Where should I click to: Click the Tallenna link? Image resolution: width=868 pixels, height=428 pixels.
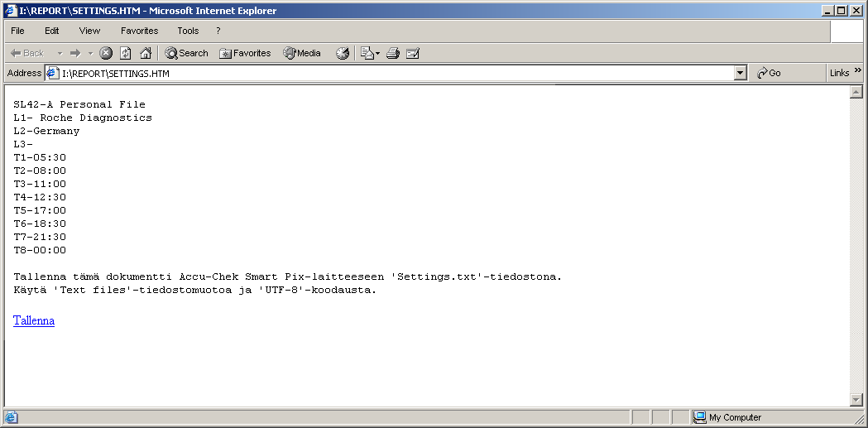[x=34, y=320]
